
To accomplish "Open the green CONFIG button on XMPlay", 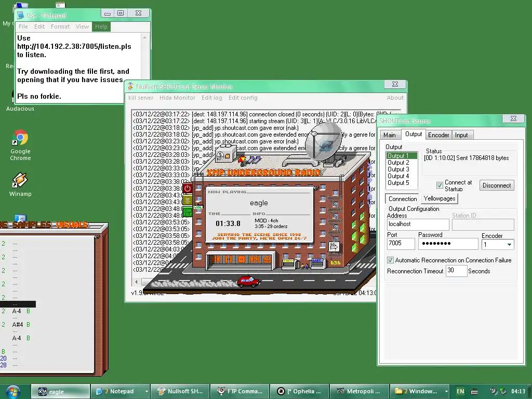I will 187,212.
